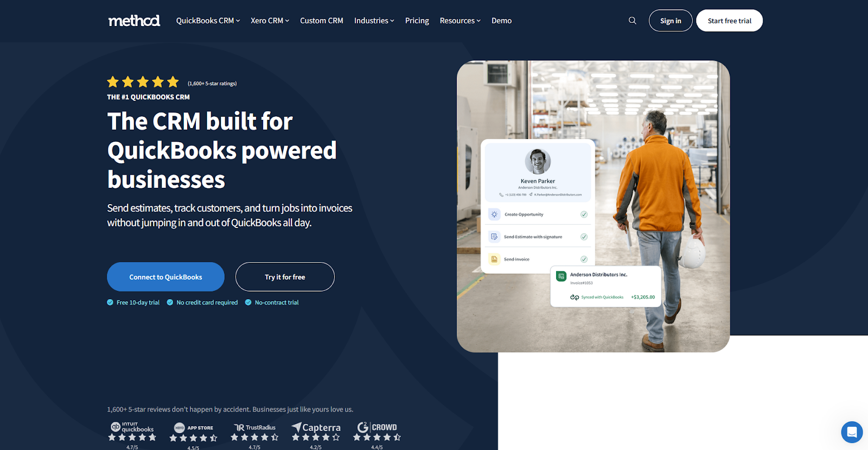Screen dimensions: 868x450
Task: Click the Send Estimate document icon
Action: click(x=494, y=237)
